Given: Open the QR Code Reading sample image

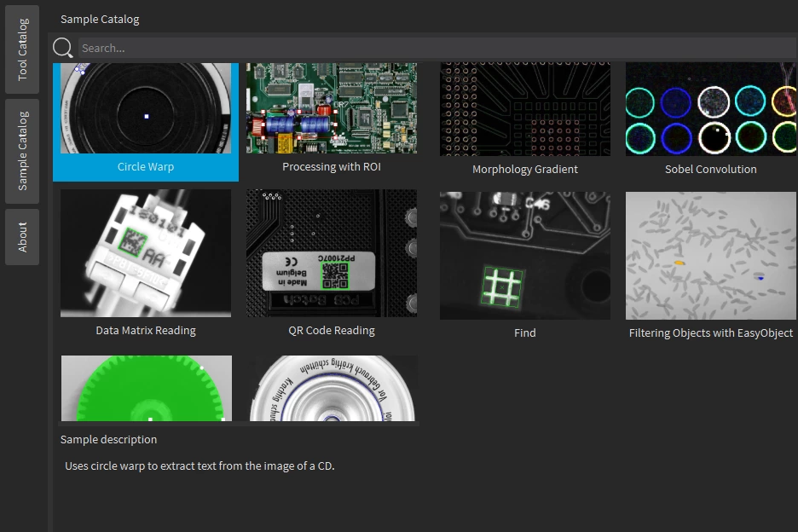Looking at the screenshot, I should [332, 253].
